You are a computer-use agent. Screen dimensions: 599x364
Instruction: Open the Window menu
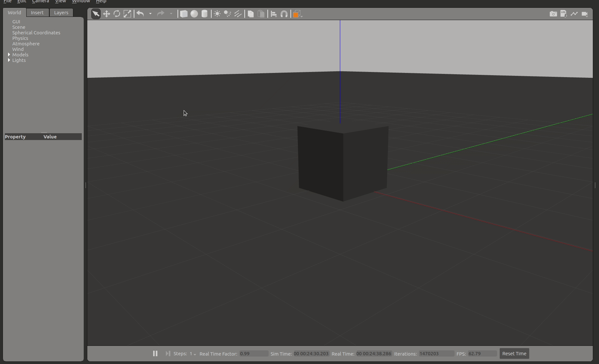(x=81, y=1)
